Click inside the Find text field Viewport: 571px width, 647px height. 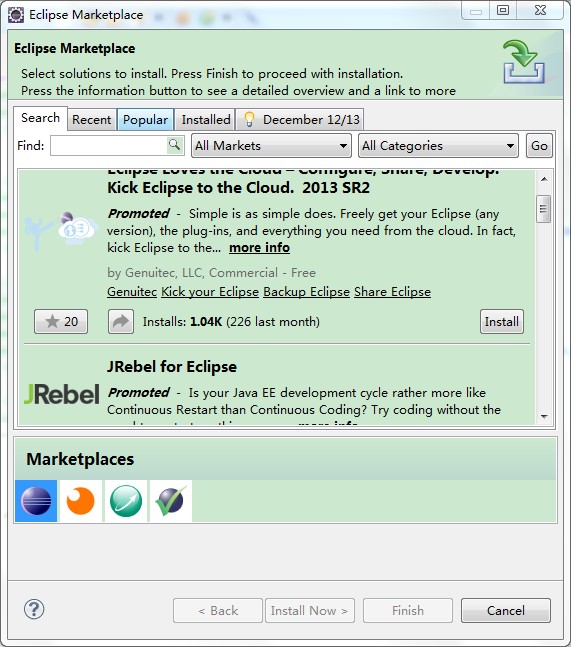click(x=109, y=146)
